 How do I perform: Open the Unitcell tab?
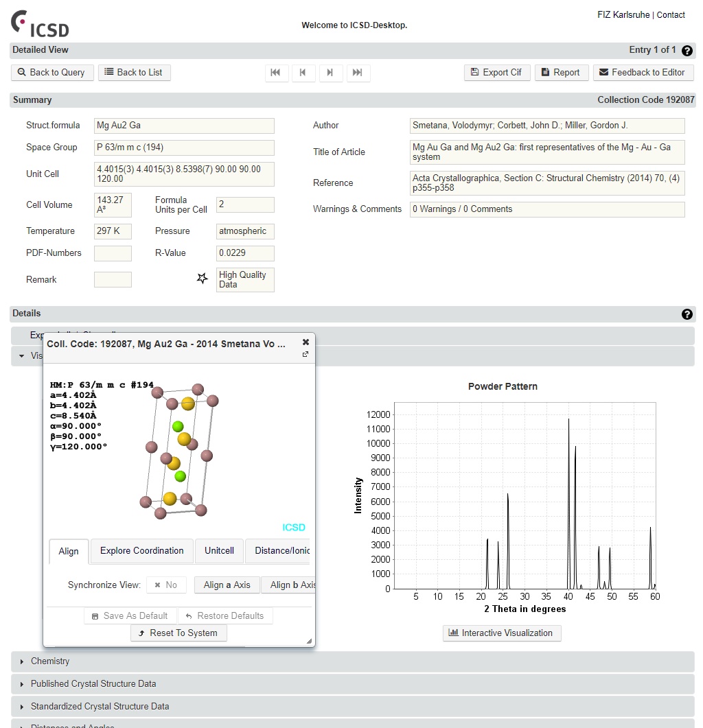[219, 551]
